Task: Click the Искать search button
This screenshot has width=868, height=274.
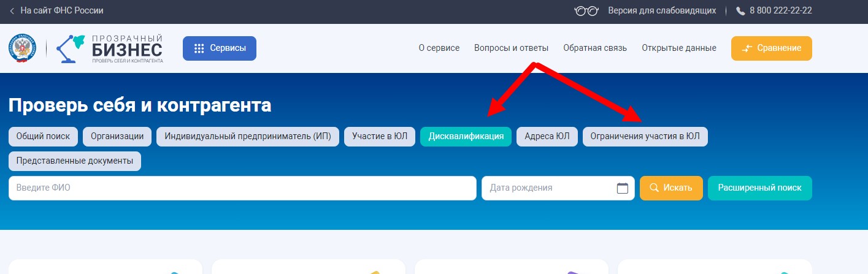Action: pyautogui.click(x=671, y=188)
